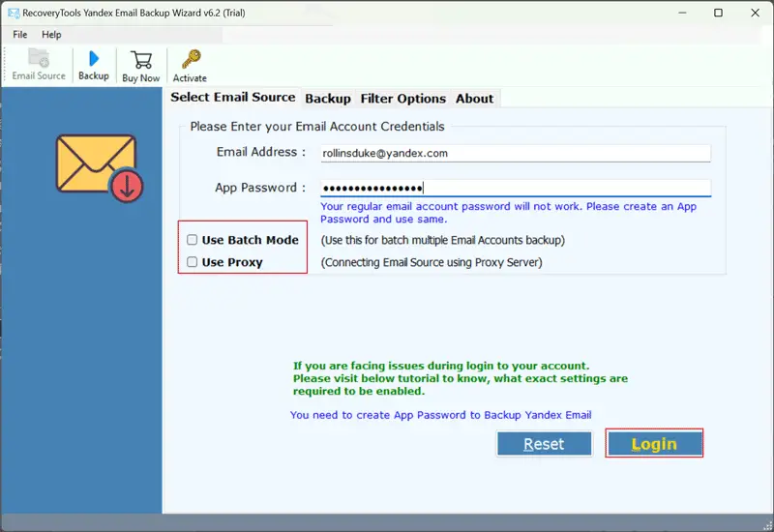
Task: Click the envelope download logo in sidebar
Action: coord(100,168)
